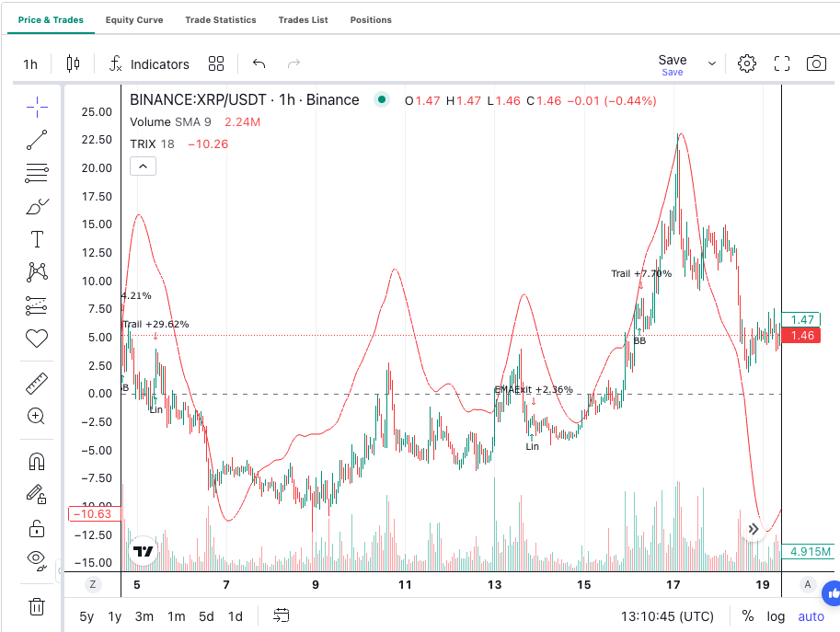Image resolution: width=840 pixels, height=632 pixels.
Task: Toggle magnet mode for drawings
Action: click(37, 461)
